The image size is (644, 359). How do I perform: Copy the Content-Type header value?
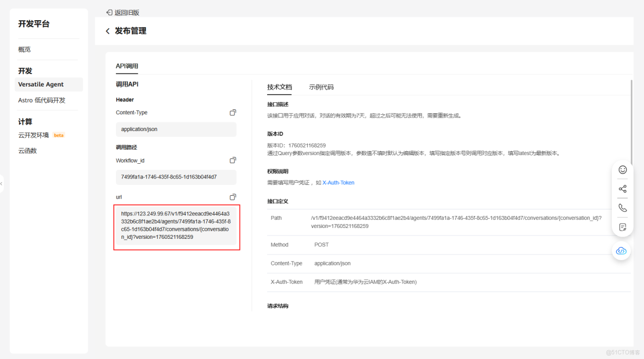[233, 112]
